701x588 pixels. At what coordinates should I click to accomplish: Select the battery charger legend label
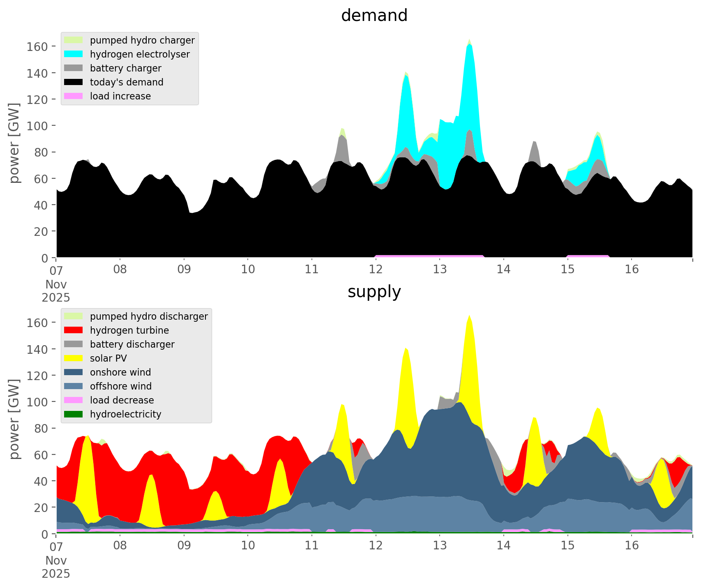tap(125, 68)
